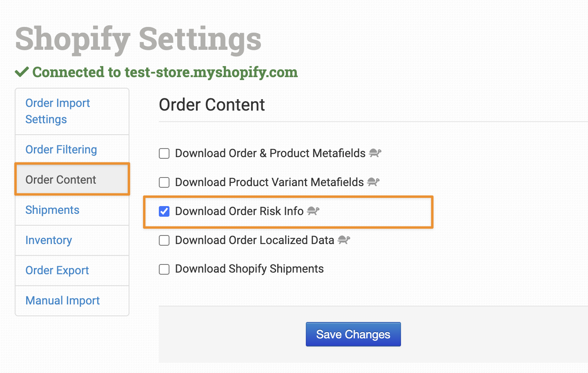Click the green connected checkmark icon
The width and height of the screenshot is (588, 373).
22,72
